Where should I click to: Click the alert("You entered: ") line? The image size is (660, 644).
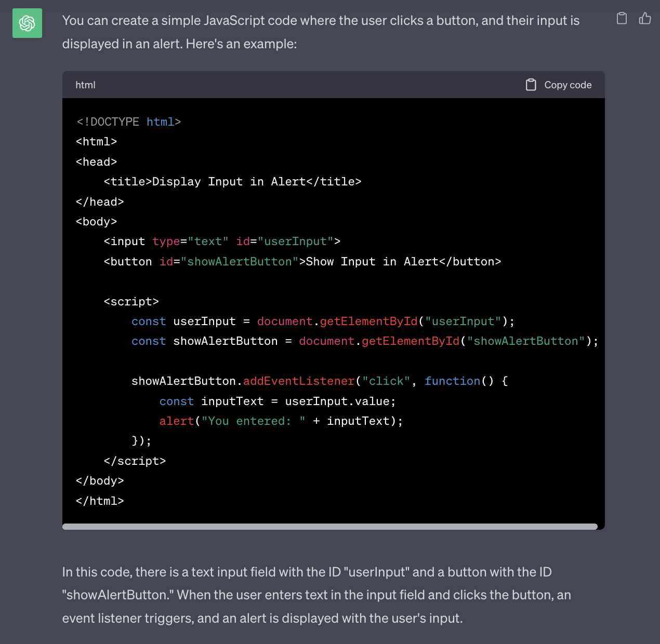[281, 421]
